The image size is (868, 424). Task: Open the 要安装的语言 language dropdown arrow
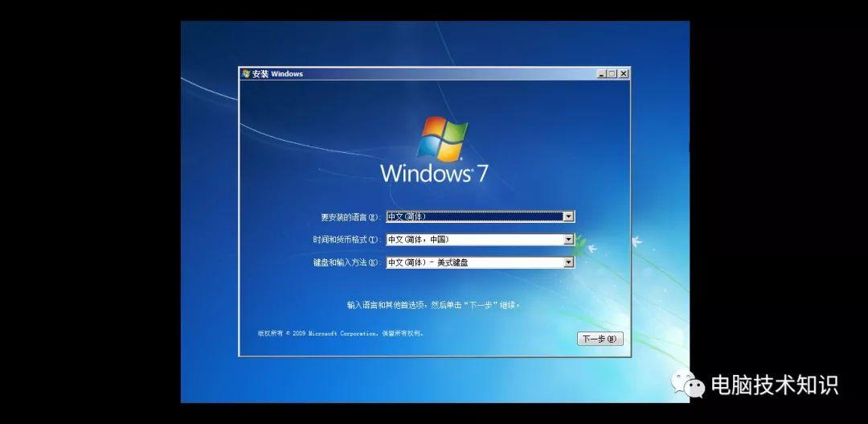[x=568, y=216]
